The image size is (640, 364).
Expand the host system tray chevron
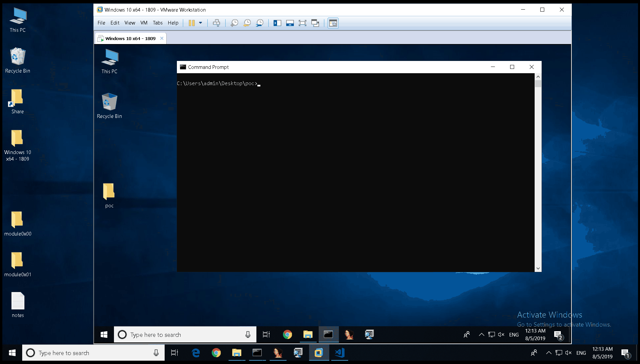549,353
